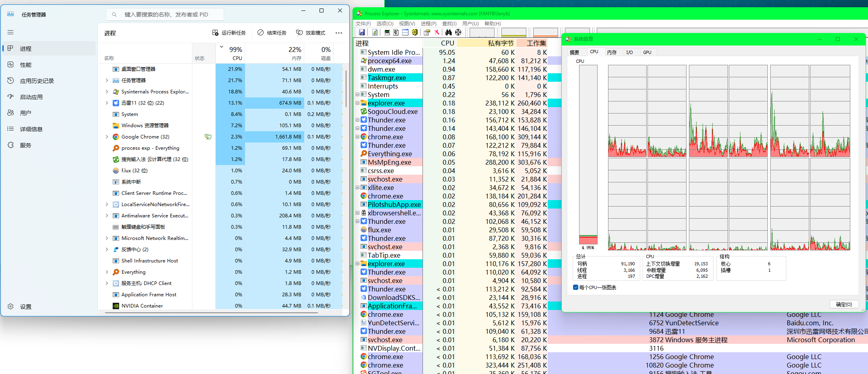The width and height of the screenshot is (868, 374).
Task: Click the Task Manager search input field
Action: point(165,14)
